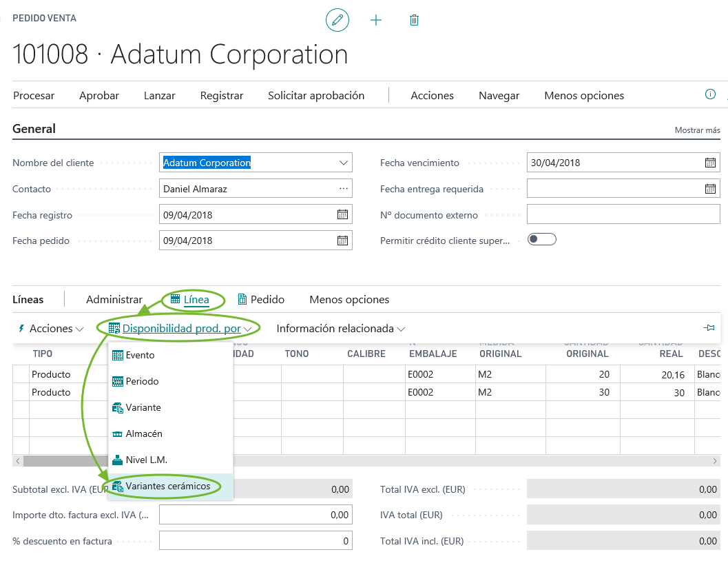Click the Línea table icon
This screenshot has width=728, height=572.
coord(175,299)
